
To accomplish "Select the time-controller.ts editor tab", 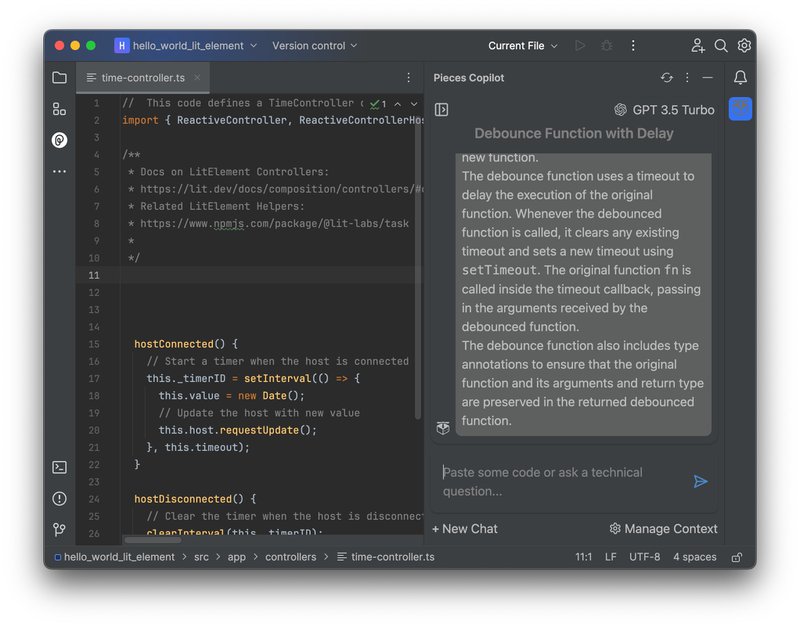I will 140,77.
